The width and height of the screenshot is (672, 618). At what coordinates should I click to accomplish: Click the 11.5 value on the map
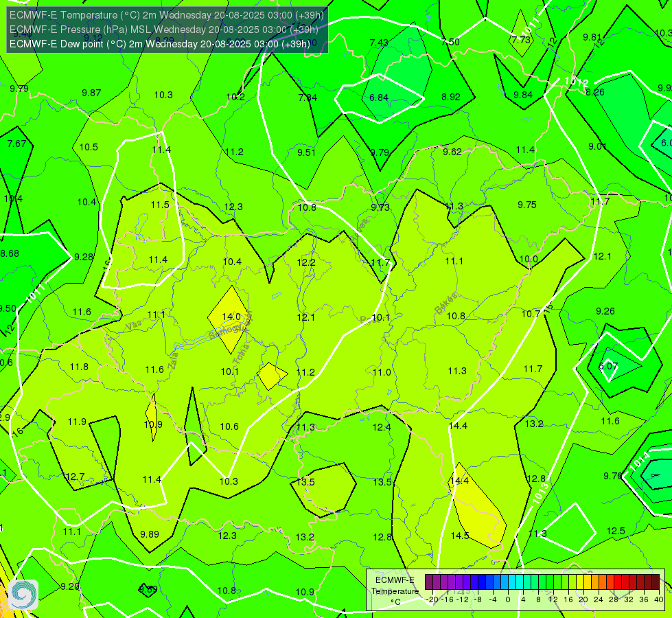coord(160,205)
